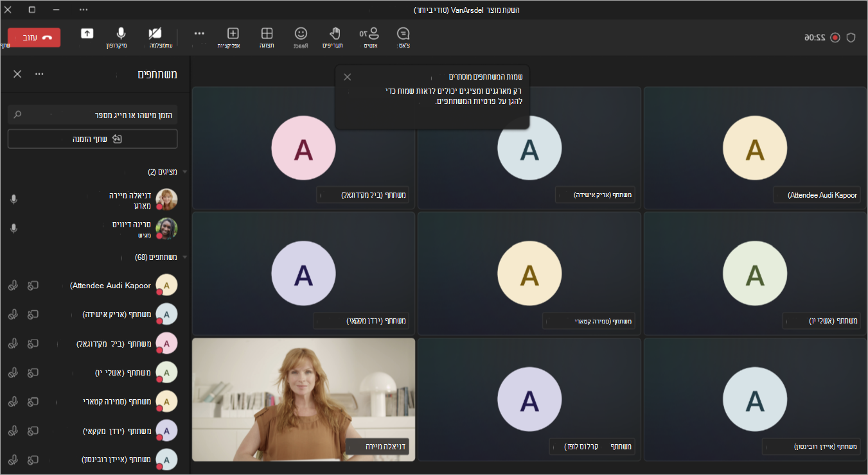
Task: Toggle camera for attendee Audi Kapoor in list
Action: click(33, 284)
